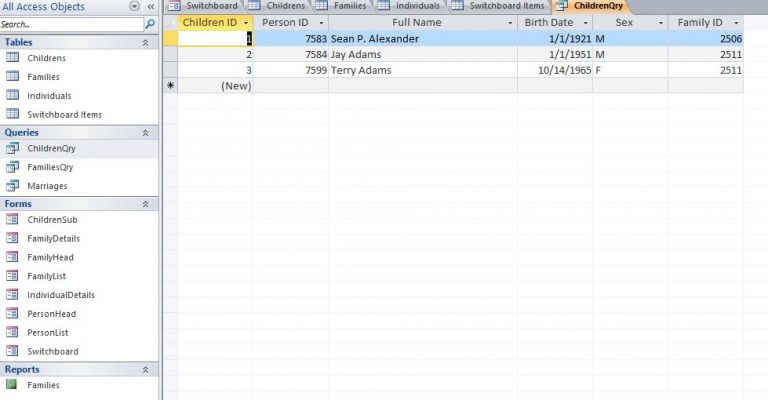Click Birth Date cell '1/1/1951'
The width and height of the screenshot is (768, 400).
pos(555,54)
